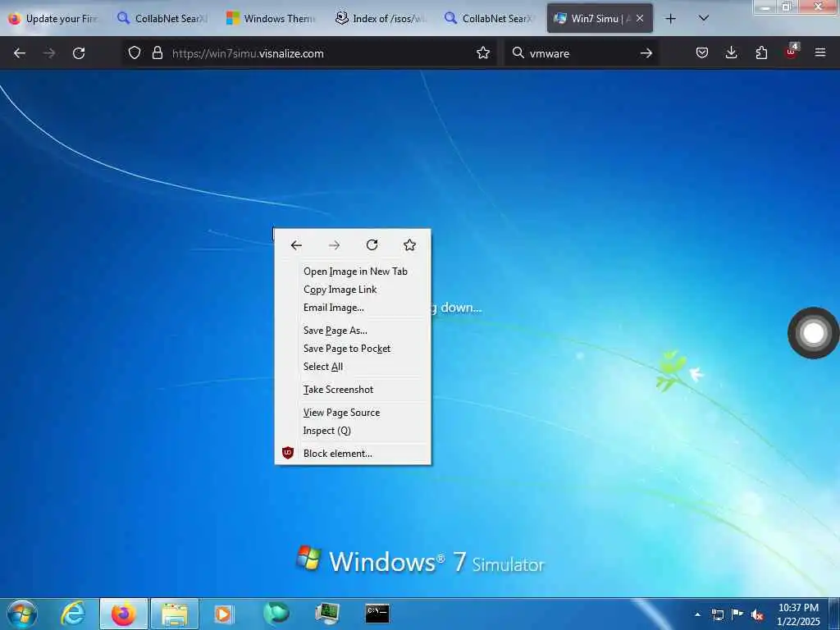840x630 pixels.
Task: Click the network tray icon
Action: 717,614
